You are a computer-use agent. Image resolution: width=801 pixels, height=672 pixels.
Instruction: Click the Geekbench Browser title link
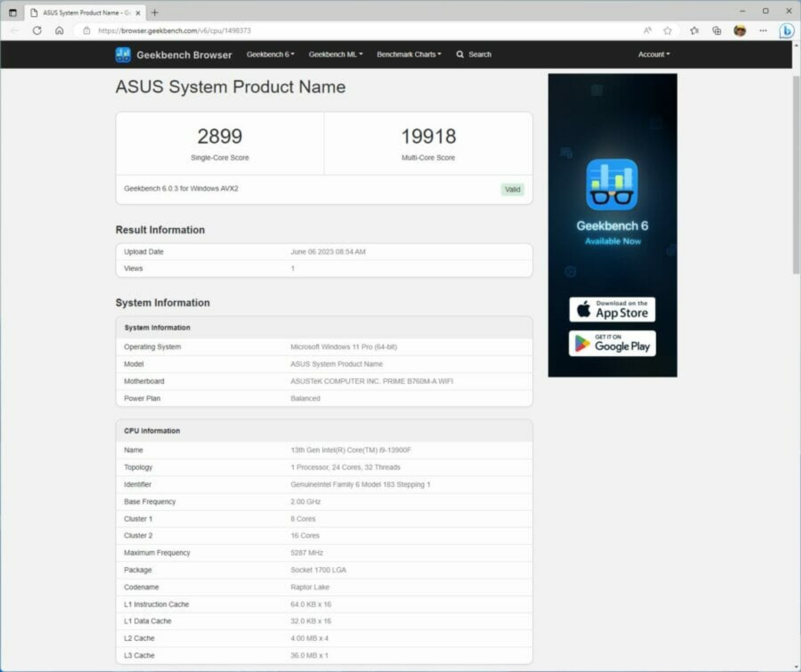click(184, 55)
